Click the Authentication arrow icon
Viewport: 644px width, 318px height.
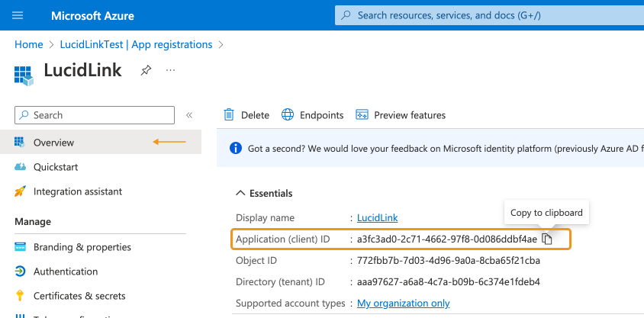[x=20, y=271]
